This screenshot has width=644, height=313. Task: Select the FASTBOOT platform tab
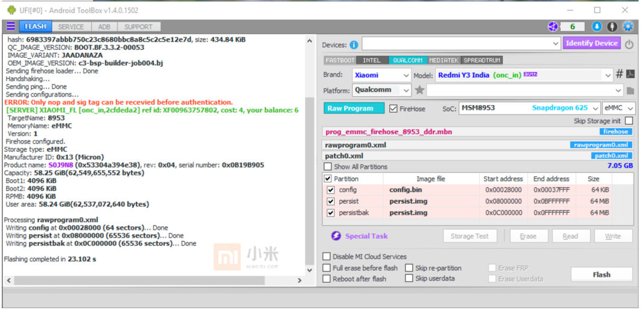pyautogui.click(x=340, y=60)
